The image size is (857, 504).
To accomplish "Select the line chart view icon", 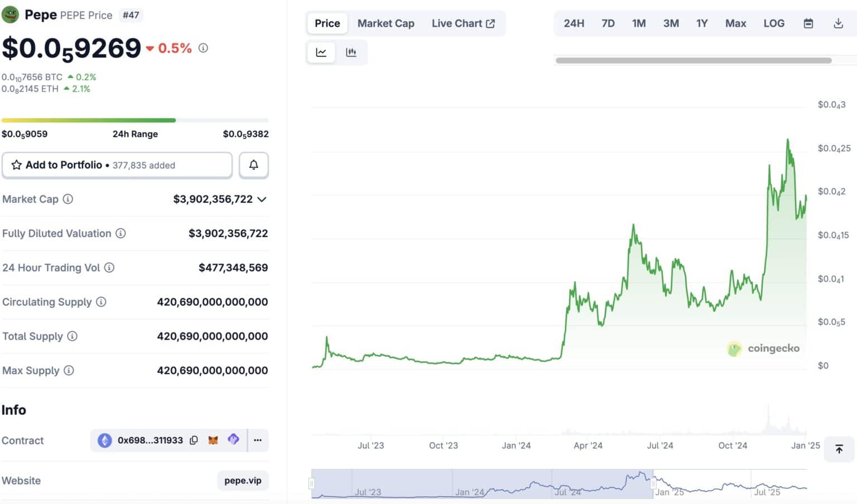I will coord(321,52).
